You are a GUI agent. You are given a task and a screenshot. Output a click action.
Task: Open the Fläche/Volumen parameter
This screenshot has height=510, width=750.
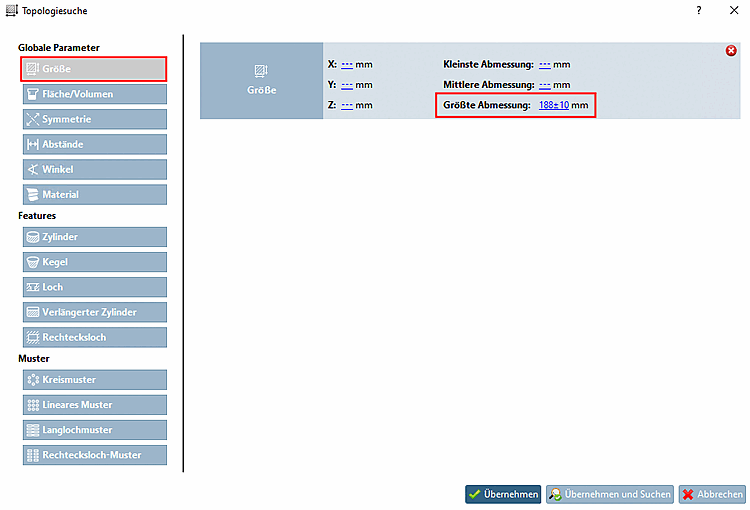[95, 94]
